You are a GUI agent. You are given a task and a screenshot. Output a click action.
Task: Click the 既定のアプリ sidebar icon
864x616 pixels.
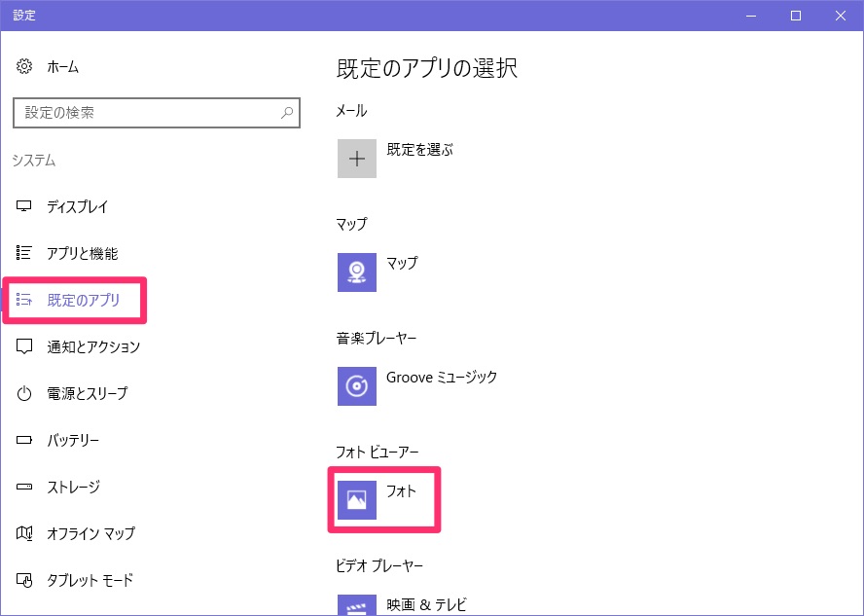pyautogui.click(x=23, y=300)
